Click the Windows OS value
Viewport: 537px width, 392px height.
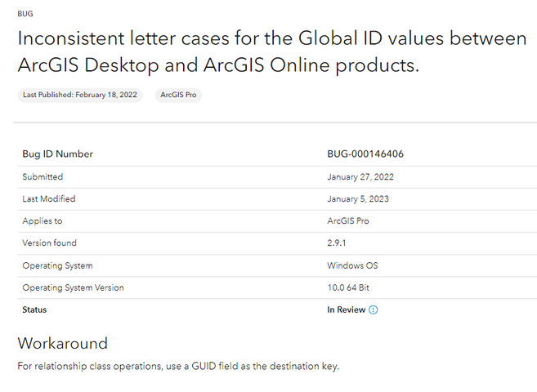tap(352, 265)
